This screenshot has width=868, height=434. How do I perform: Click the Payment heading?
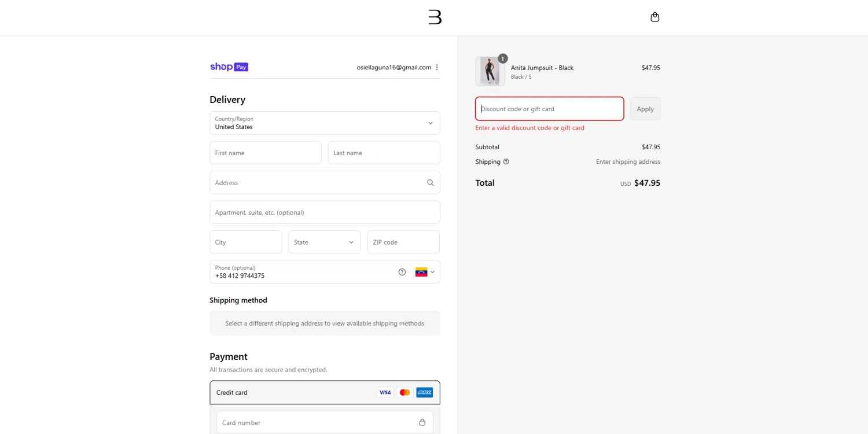click(x=229, y=356)
